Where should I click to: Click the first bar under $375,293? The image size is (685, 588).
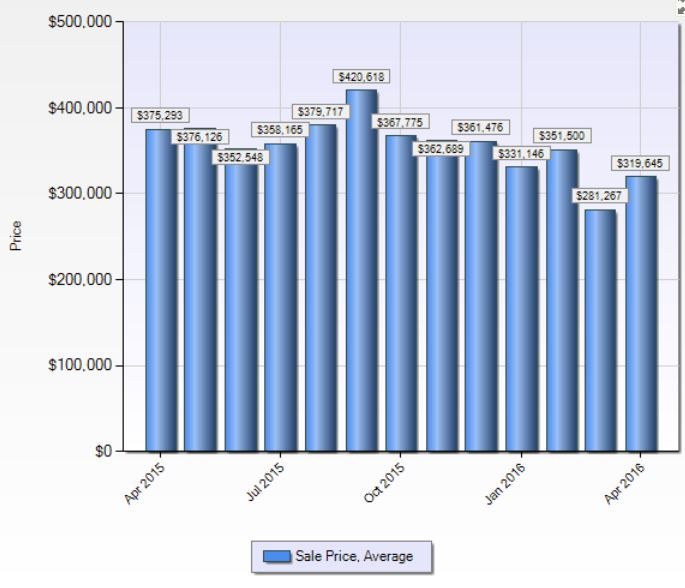point(161,290)
